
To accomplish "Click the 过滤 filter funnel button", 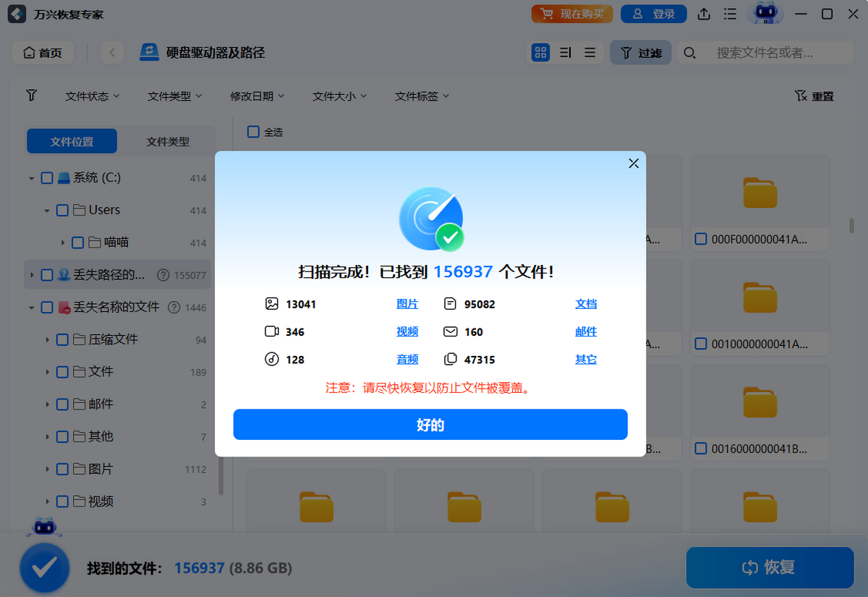I will (x=640, y=53).
